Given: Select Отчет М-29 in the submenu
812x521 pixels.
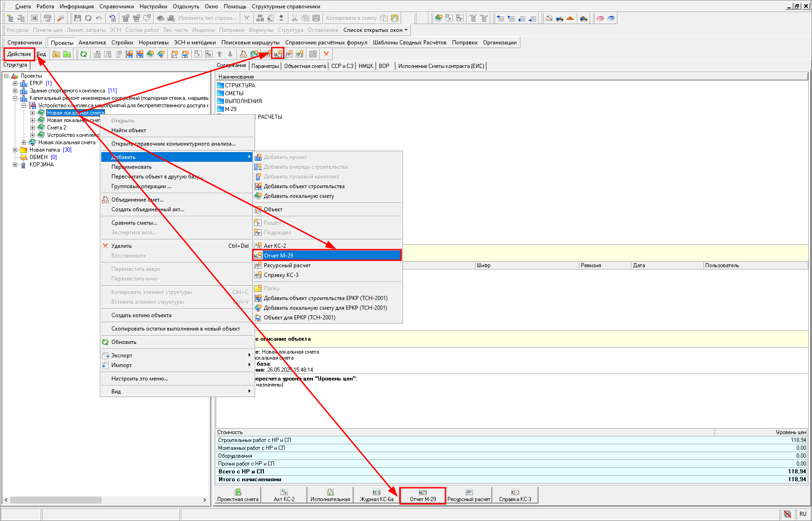Looking at the screenshot, I should click(278, 256).
